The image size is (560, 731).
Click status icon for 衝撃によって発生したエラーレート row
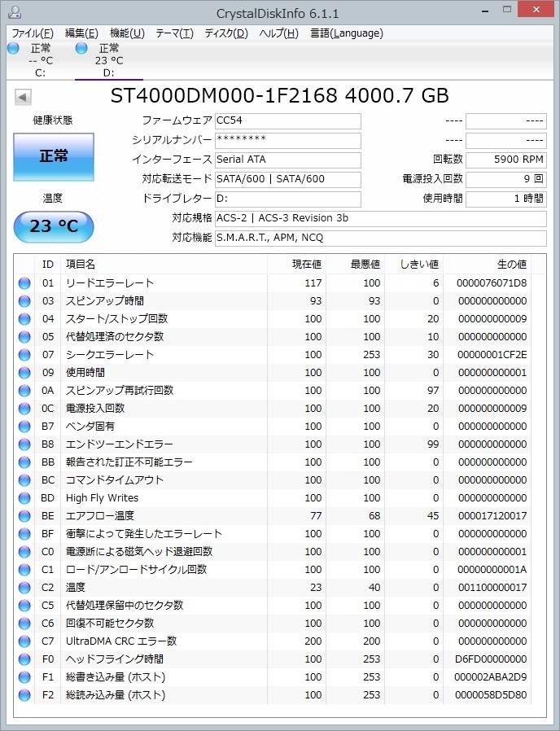[24, 534]
